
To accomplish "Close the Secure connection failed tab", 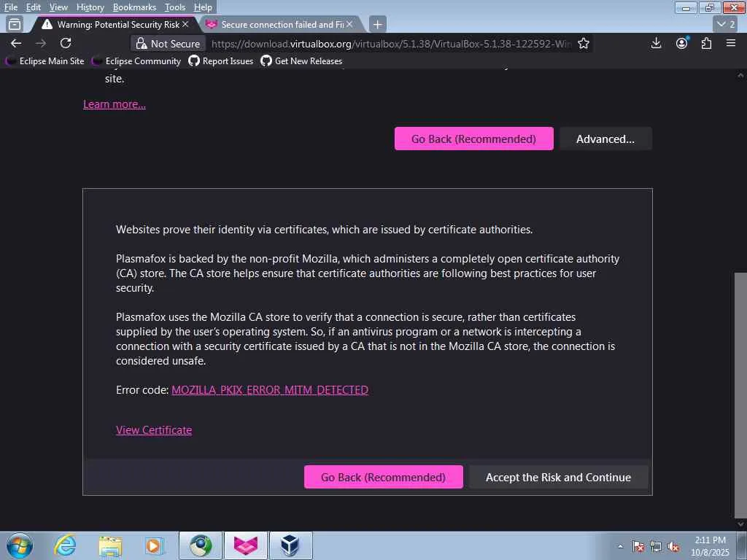I will (x=349, y=24).
